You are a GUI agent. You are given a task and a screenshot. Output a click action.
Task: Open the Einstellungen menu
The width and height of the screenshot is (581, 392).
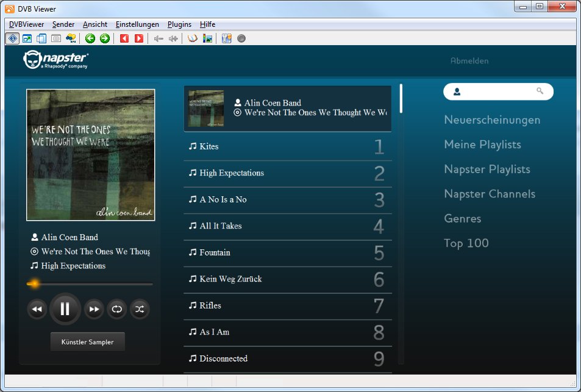[137, 24]
